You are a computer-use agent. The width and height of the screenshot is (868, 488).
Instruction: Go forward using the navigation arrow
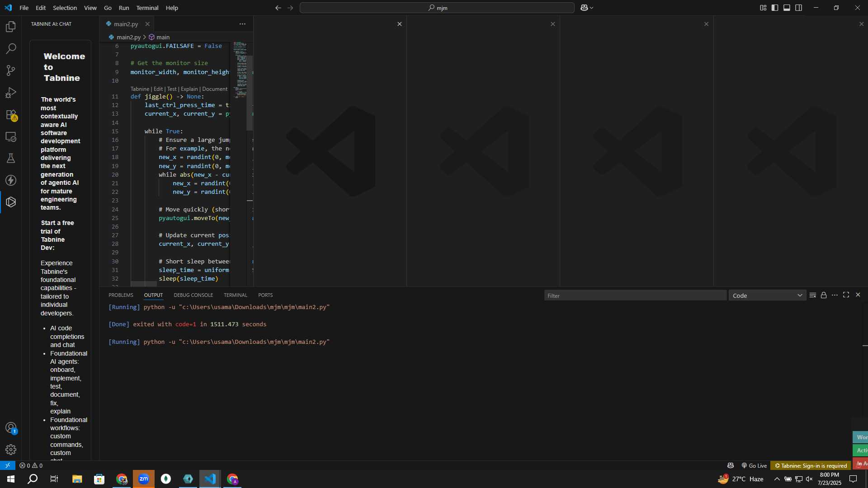click(290, 8)
